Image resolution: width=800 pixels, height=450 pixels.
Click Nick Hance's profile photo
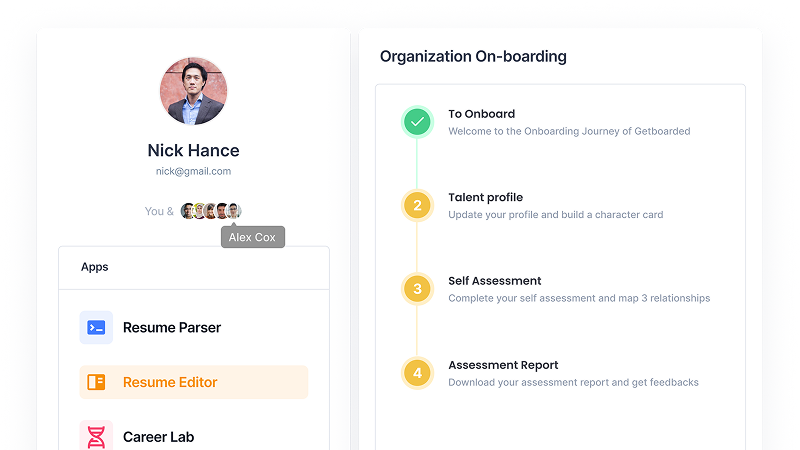coord(193,91)
